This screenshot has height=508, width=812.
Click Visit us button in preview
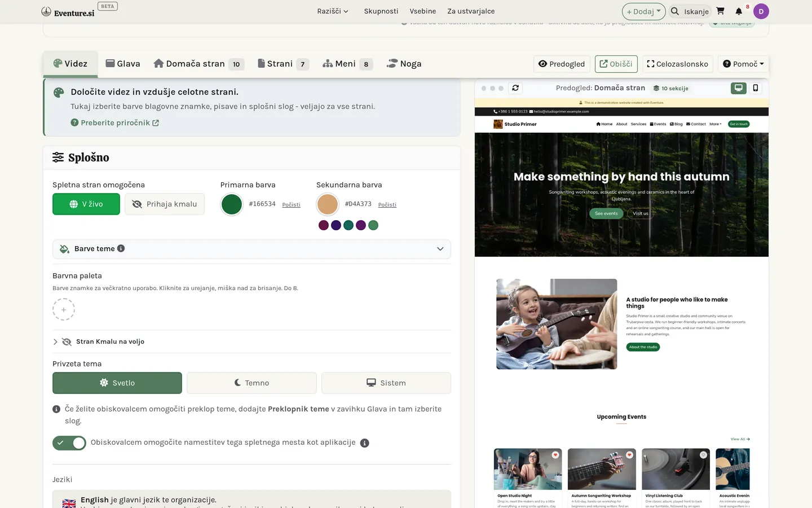[x=641, y=213]
